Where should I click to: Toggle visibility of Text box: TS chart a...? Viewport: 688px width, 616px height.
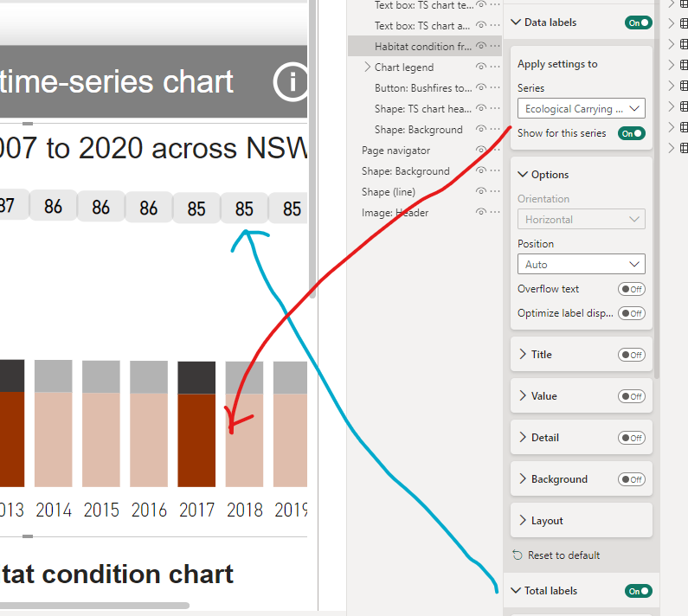point(481,25)
